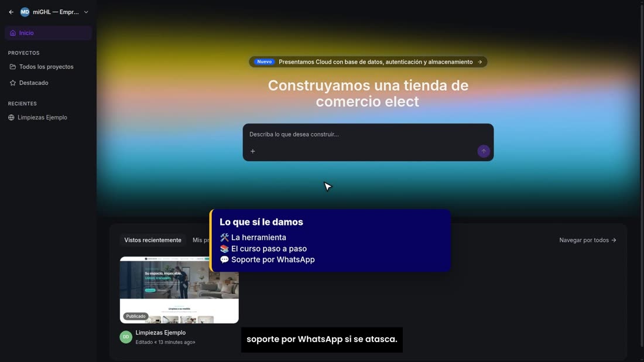Screen dimensions: 644x362
Task: Open the Cloud announcement banner text
Action: (375, 62)
